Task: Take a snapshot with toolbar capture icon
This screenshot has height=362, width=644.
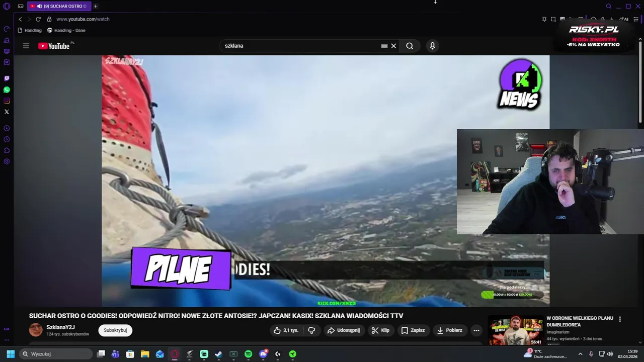Action: (x=553, y=19)
